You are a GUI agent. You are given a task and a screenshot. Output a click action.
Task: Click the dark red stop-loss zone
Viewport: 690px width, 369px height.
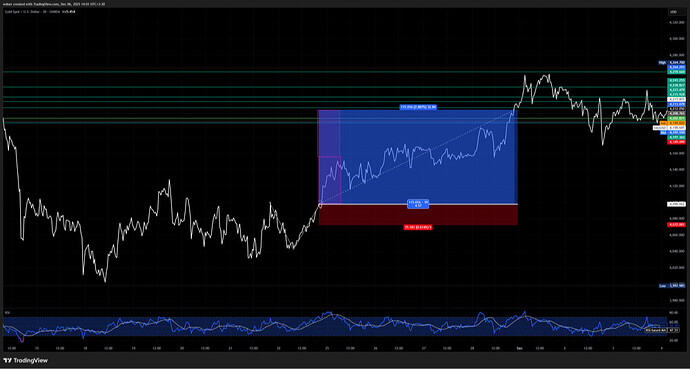418,215
